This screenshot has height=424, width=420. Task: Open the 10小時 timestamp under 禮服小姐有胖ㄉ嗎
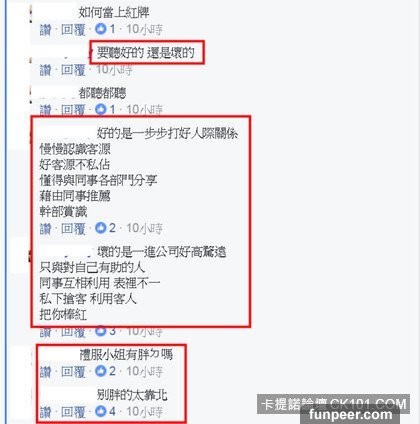[144, 371]
